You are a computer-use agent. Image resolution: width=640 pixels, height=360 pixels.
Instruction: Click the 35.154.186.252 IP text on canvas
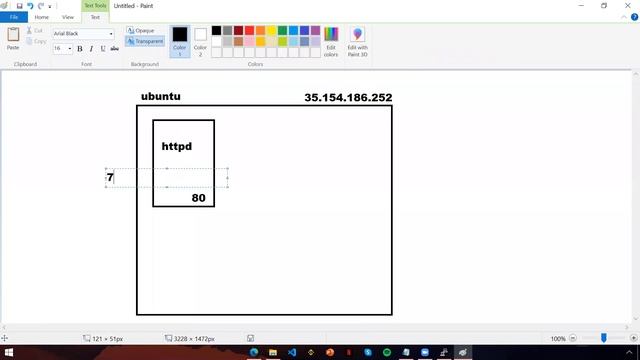348,98
